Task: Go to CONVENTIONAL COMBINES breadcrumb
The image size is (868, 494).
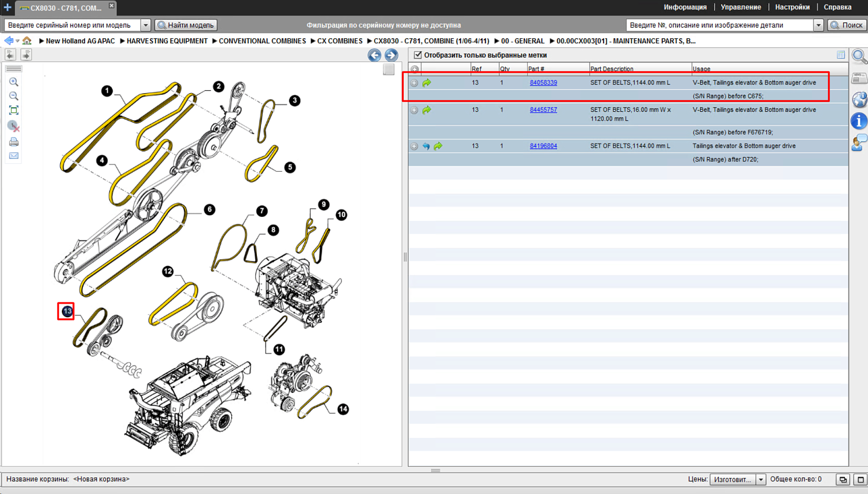Action: pos(262,41)
